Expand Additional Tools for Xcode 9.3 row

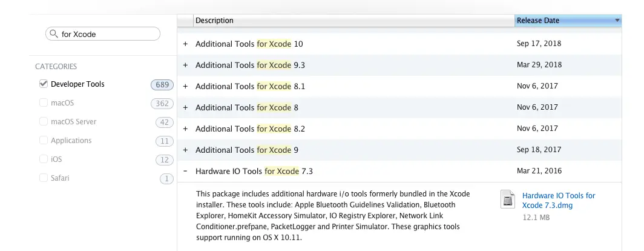point(185,65)
